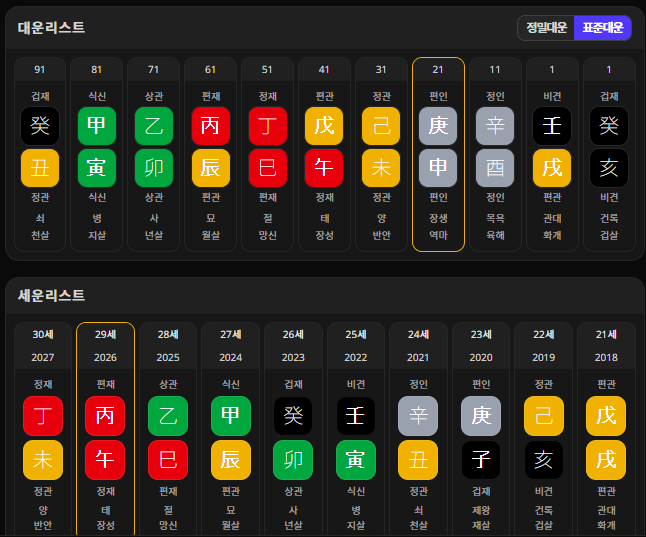Viewport: 646px width, 537px height.
Task: Click the 巳 tile in 2025 세운
Action: [168, 460]
